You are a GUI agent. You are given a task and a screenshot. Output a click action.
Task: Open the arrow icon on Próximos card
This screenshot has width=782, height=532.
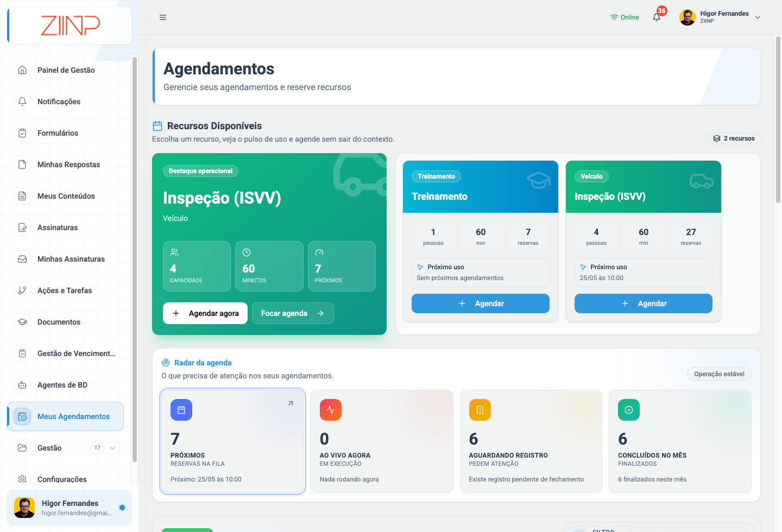click(x=291, y=403)
